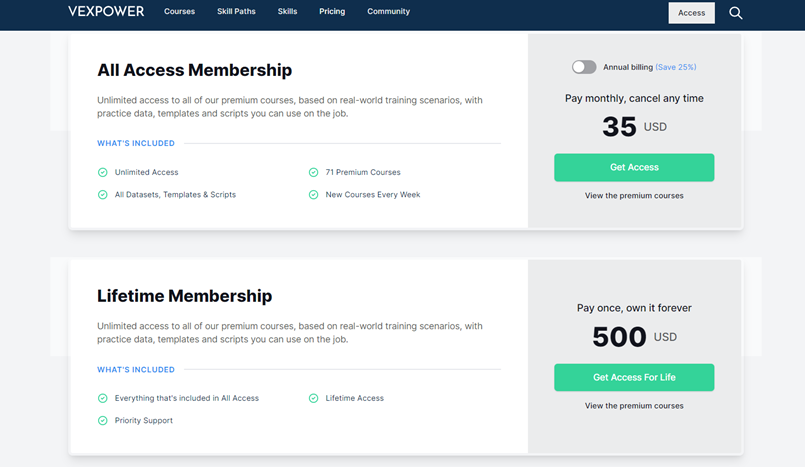Click checkmark beside Everything that's included in All Access
805x467 pixels.
coord(103,398)
